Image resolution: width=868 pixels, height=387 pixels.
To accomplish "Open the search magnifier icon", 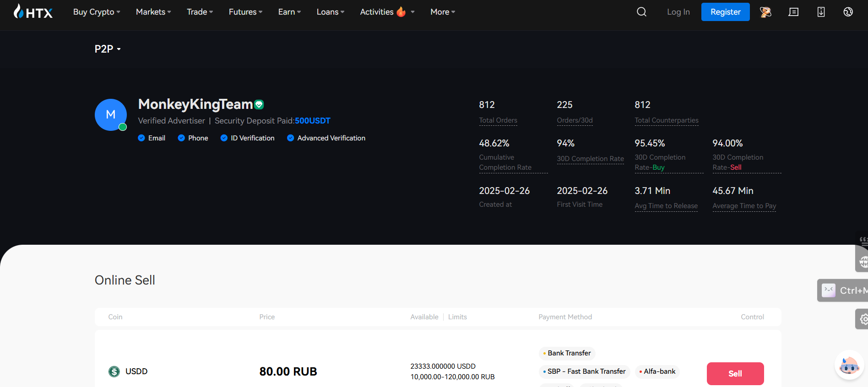I will pos(641,12).
